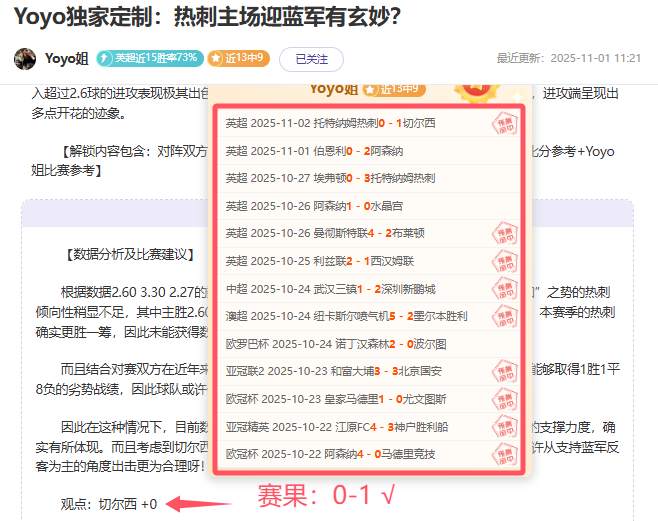This screenshot has height=521, width=658.
Task: Click the Yoyo姐 author avatar
Action: point(25,58)
